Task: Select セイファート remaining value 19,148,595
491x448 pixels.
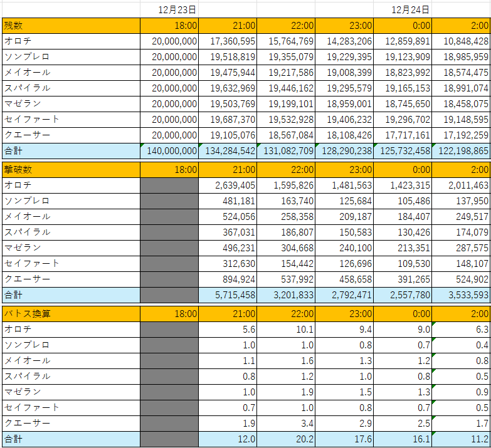Action: pyautogui.click(x=461, y=120)
